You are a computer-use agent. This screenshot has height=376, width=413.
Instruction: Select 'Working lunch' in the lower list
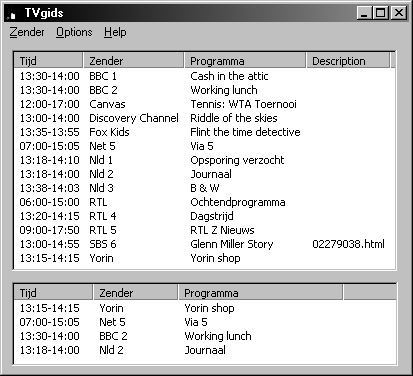click(x=218, y=336)
